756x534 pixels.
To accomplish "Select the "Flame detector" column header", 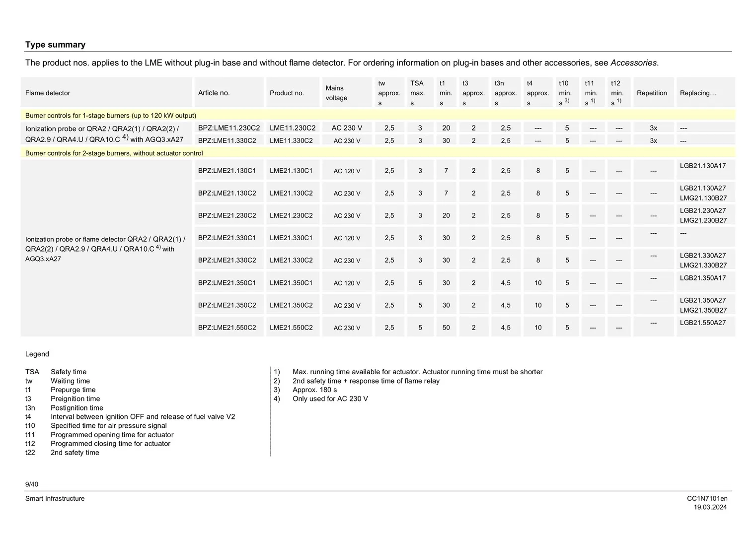I will point(48,93).
